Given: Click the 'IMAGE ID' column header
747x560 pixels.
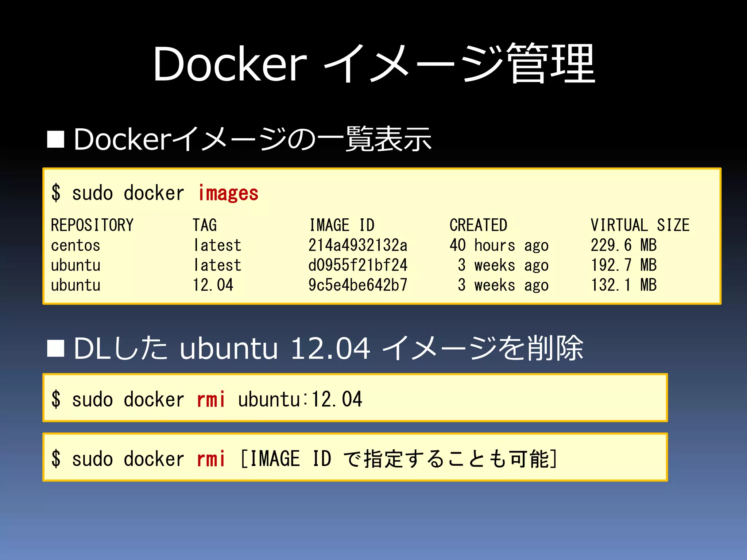Looking at the screenshot, I should tap(342, 225).
